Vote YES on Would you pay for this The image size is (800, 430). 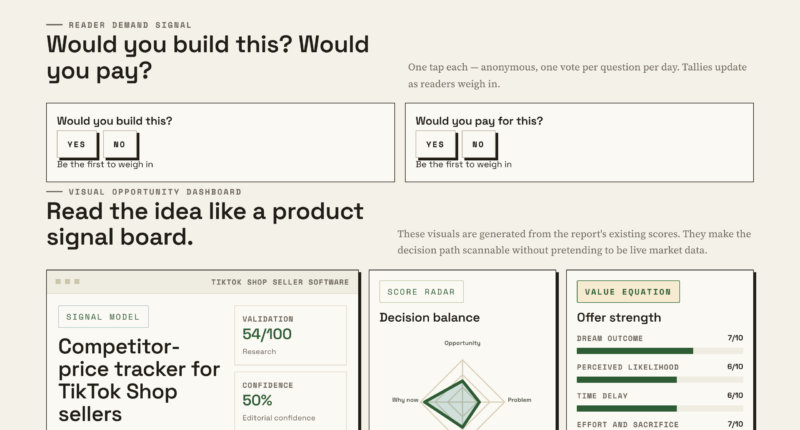[x=435, y=144]
